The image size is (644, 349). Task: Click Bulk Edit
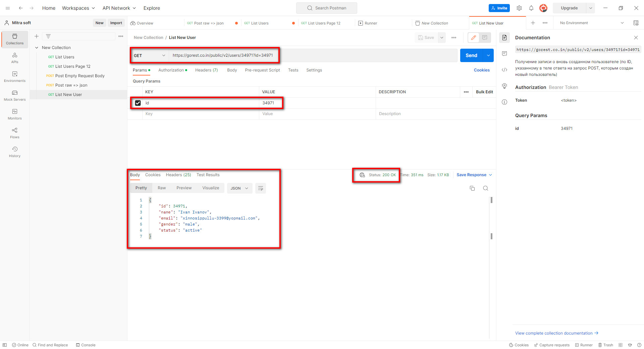pos(484,92)
